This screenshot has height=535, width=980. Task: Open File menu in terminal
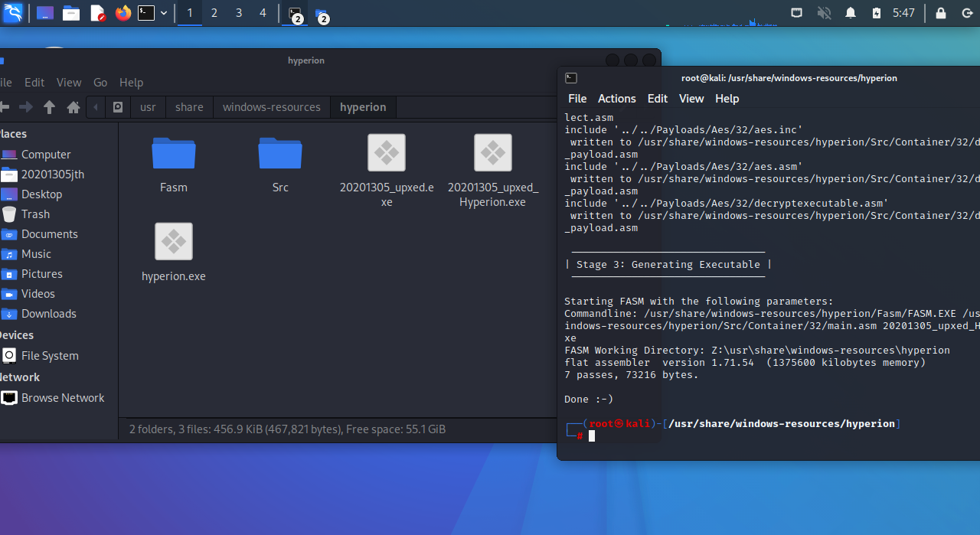click(x=577, y=99)
